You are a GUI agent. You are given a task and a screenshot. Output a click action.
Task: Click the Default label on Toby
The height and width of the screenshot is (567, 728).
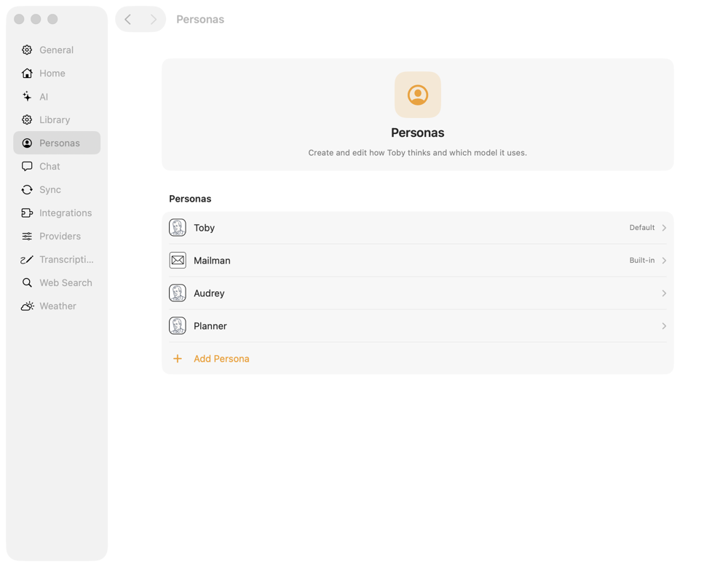pos(642,228)
